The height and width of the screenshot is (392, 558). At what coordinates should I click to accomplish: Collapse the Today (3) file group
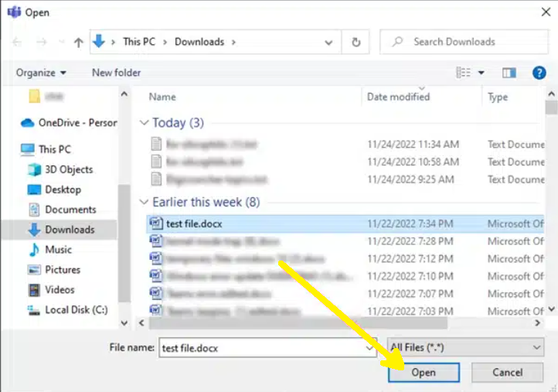tap(144, 123)
